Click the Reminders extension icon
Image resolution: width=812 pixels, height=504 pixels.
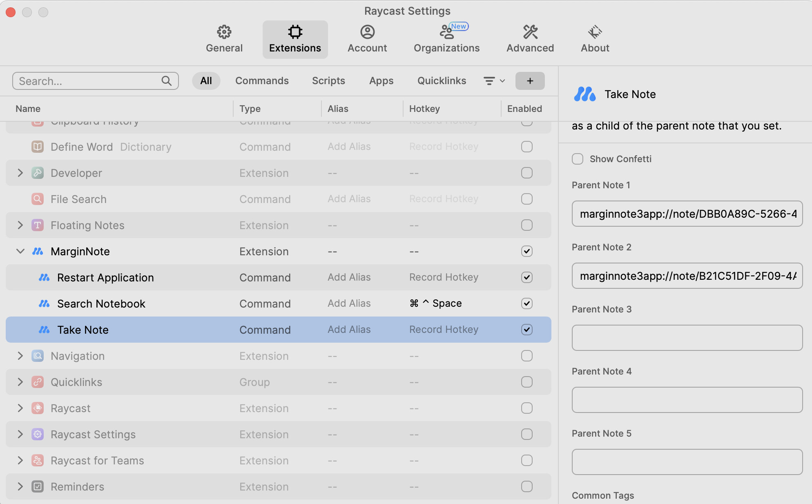tap(38, 486)
